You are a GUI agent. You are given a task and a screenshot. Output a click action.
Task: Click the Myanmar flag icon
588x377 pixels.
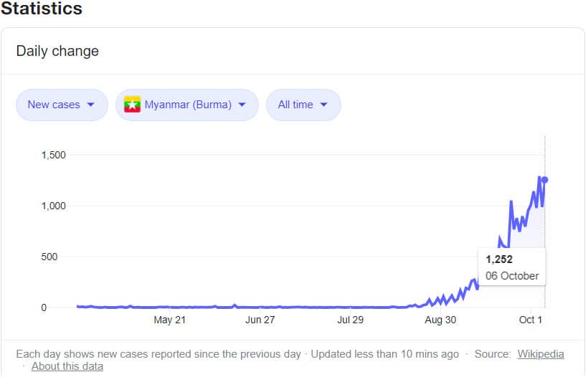click(131, 105)
